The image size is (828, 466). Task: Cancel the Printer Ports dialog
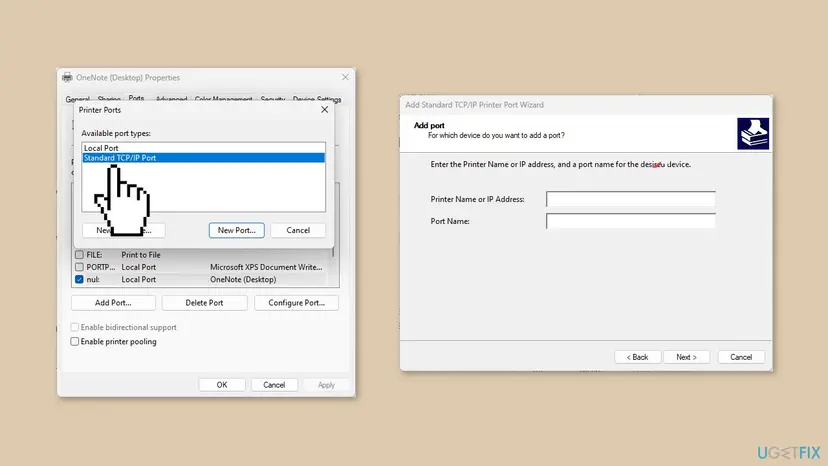point(298,230)
